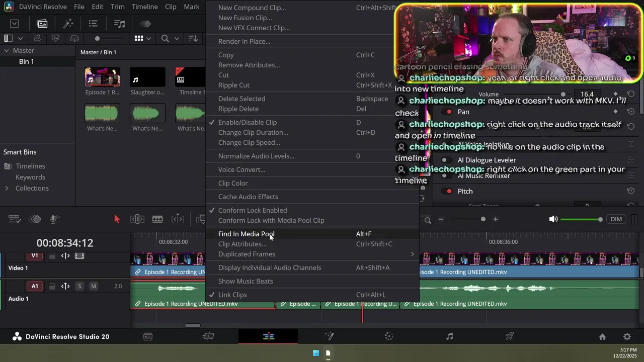Open the search options dropdown arrow
The image size is (644, 362).
177,38
